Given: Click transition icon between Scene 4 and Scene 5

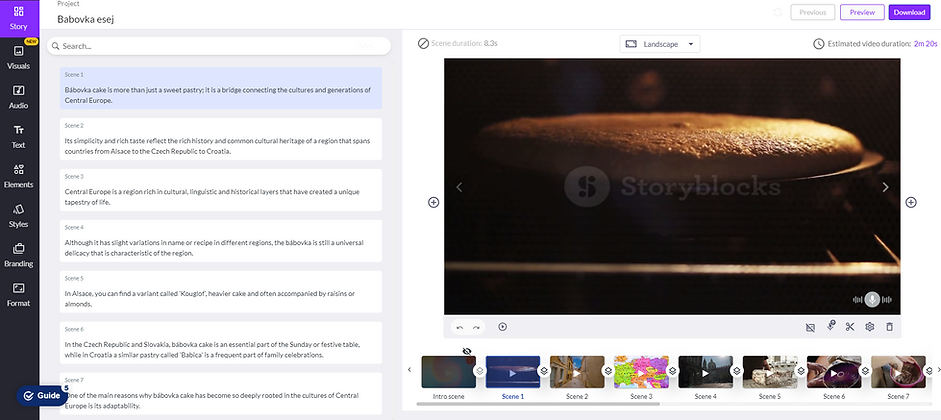Looking at the screenshot, I should coord(736,371).
